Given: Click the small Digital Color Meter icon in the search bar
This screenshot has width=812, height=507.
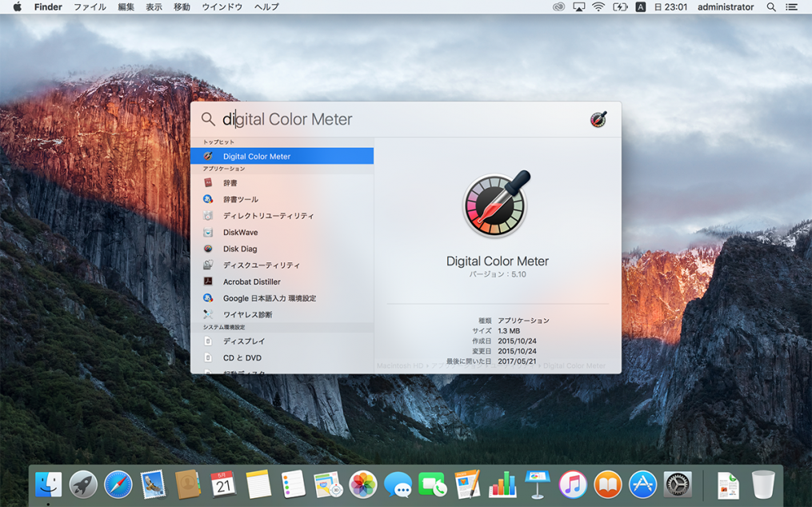Looking at the screenshot, I should [x=598, y=119].
